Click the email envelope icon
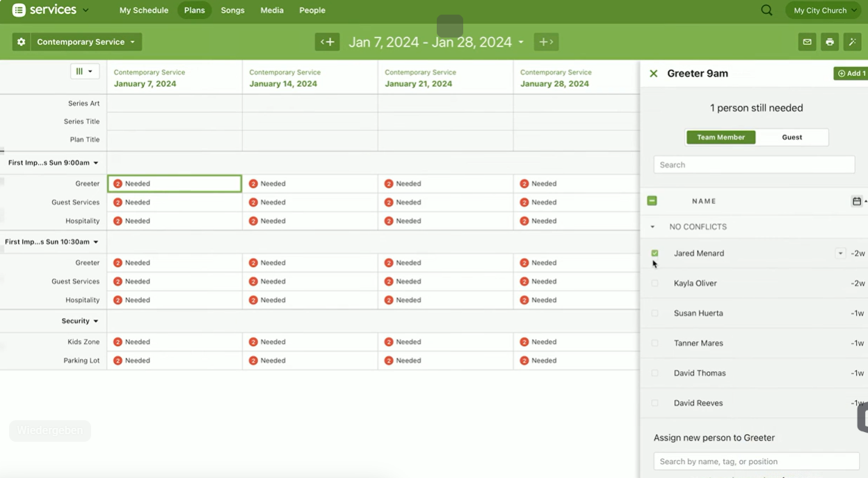 coord(807,42)
